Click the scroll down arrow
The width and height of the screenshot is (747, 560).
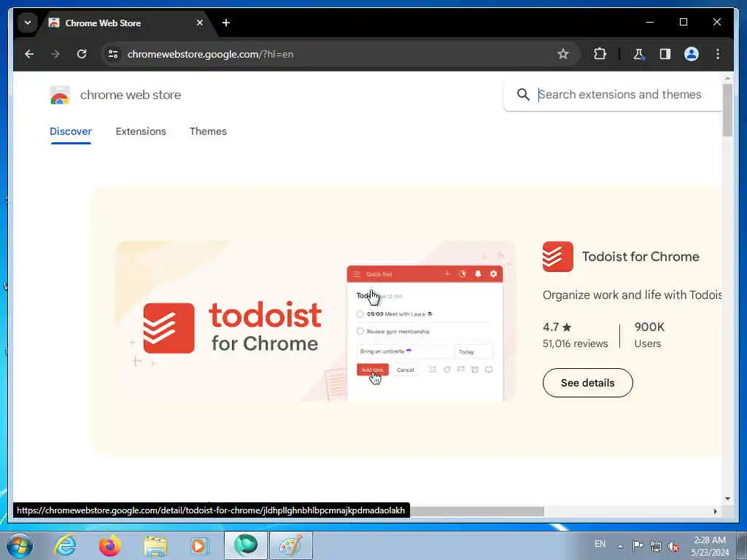(727, 499)
